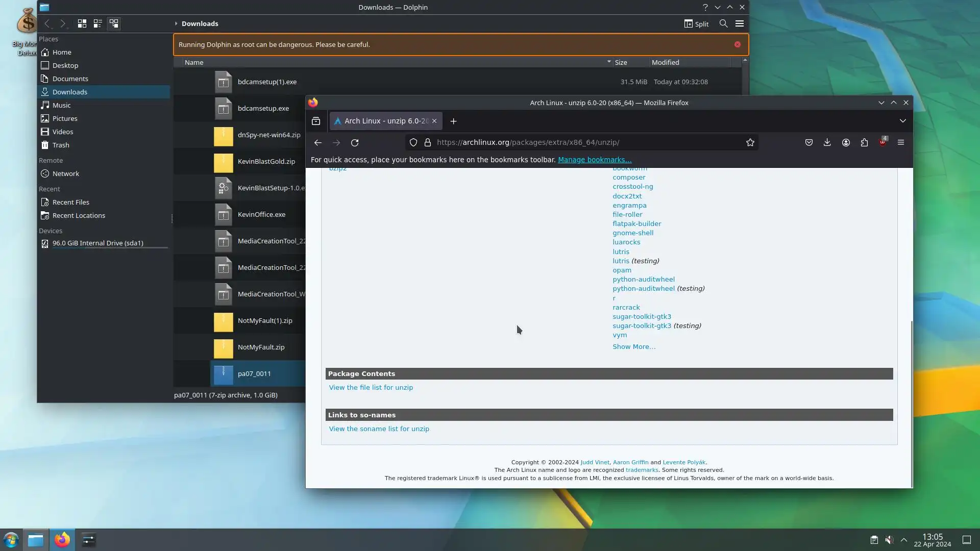Click the Firefox page vertical scrollbar
The height and width of the screenshot is (551, 980).
(x=911, y=403)
